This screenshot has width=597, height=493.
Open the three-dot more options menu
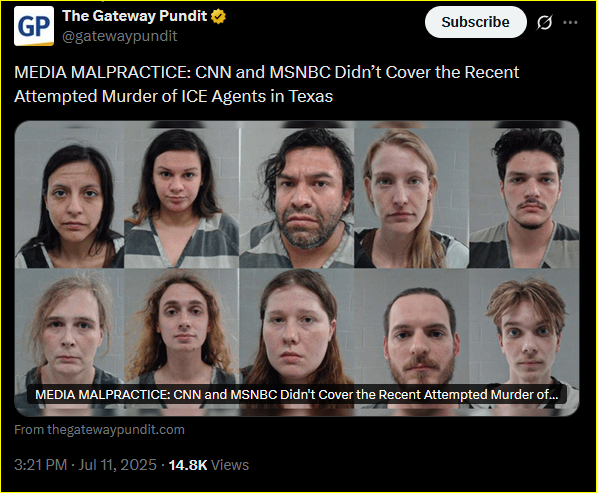coord(570,22)
